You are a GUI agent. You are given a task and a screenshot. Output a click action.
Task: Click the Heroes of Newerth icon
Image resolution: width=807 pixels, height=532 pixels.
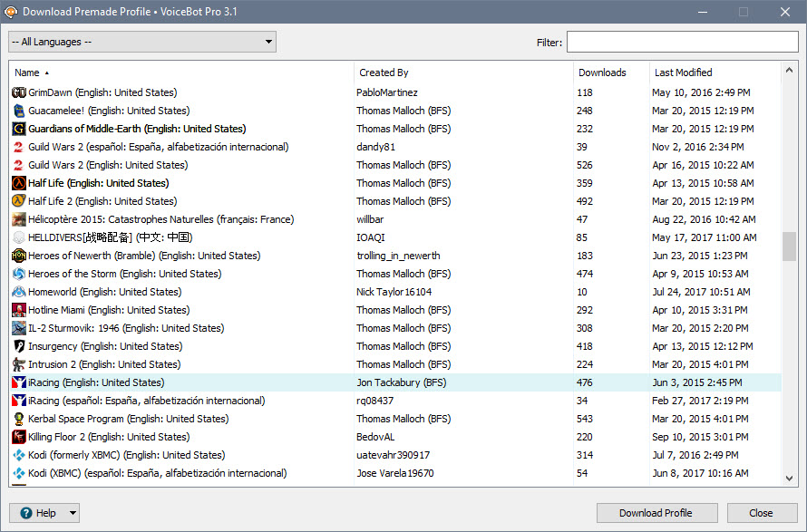19,255
